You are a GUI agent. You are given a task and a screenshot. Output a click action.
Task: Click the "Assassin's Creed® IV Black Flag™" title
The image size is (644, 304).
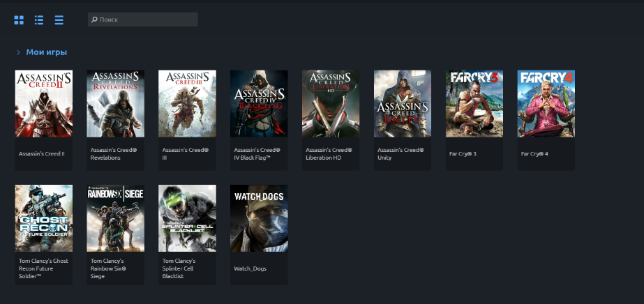257,154
